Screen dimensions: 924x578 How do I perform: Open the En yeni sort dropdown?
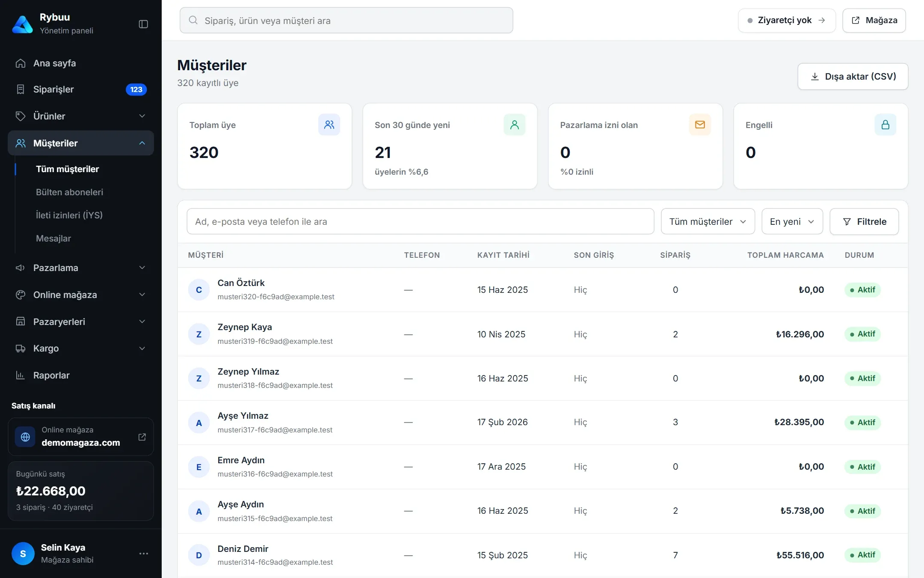[792, 221]
